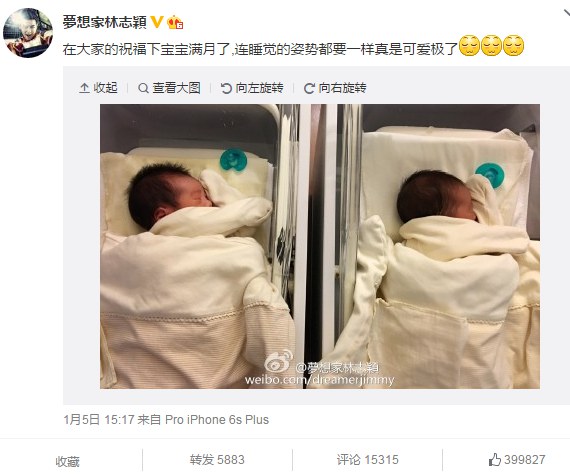Repost via 转发 5883
Screen dimensions: 570x476
[217, 460]
